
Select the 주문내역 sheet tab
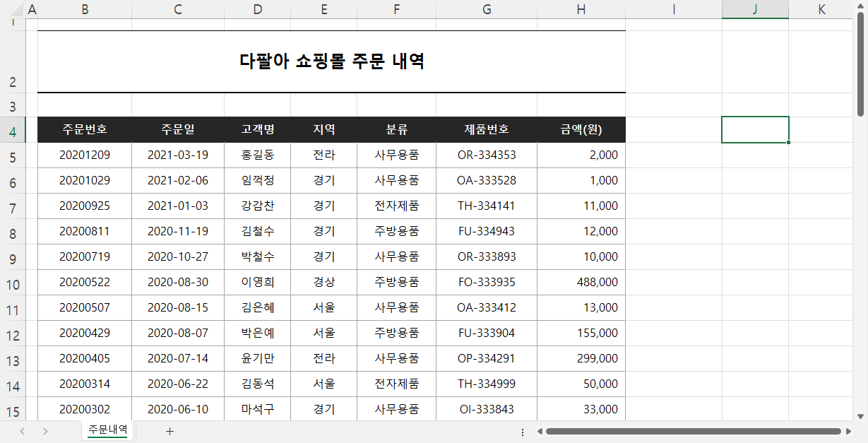[x=108, y=430]
